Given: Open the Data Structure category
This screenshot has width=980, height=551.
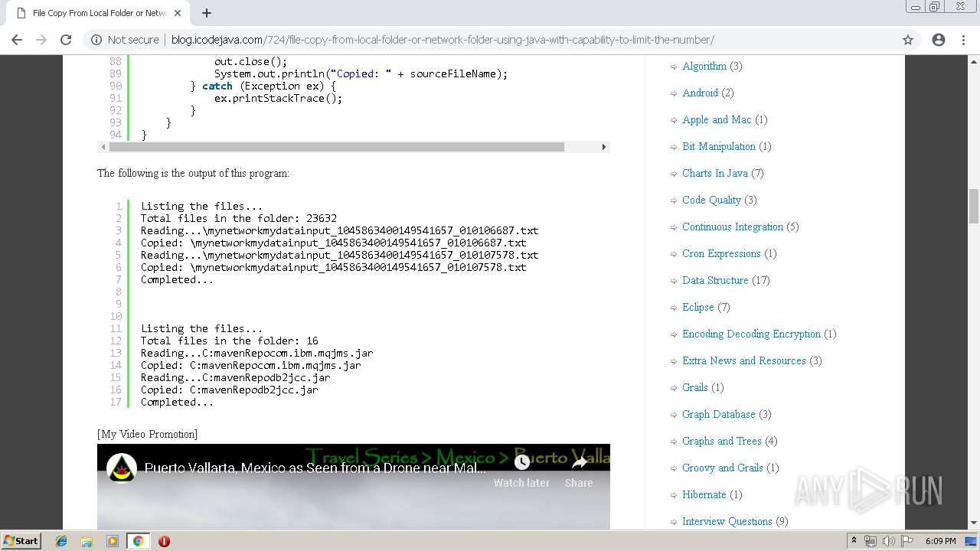Looking at the screenshot, I should click(715, 280).
